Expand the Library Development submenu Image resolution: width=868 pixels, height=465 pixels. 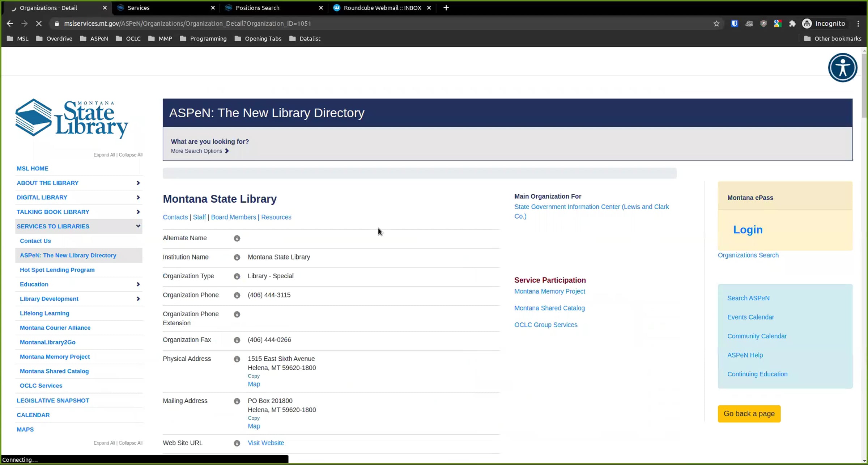[138, 299]
